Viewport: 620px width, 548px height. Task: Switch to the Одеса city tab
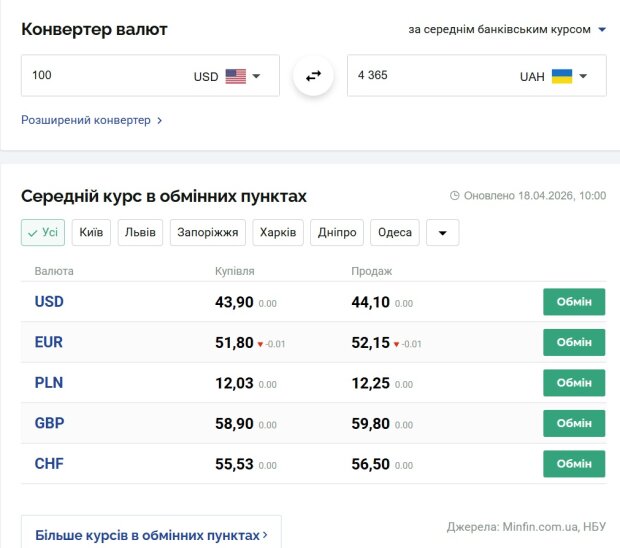pos(394,232)
